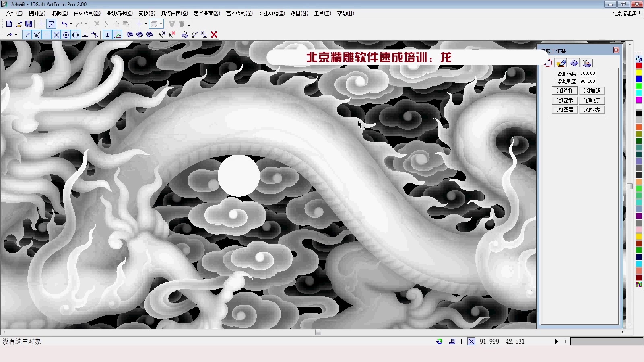Screen dimensions: 644x362
Task: Click the XY coordinate axes icon
Action: point(117,35)
